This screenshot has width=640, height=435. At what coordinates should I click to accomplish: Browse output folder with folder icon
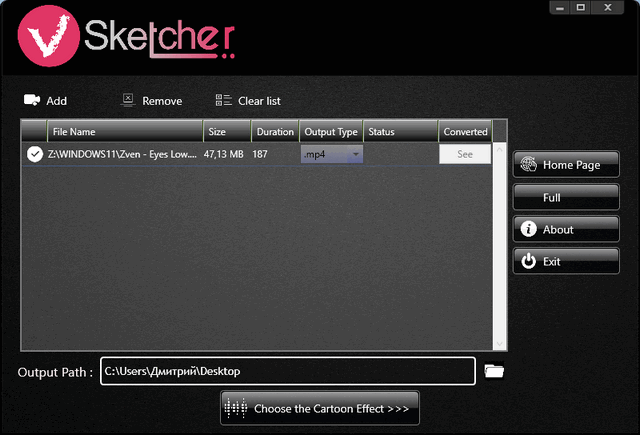coord(493,371)
